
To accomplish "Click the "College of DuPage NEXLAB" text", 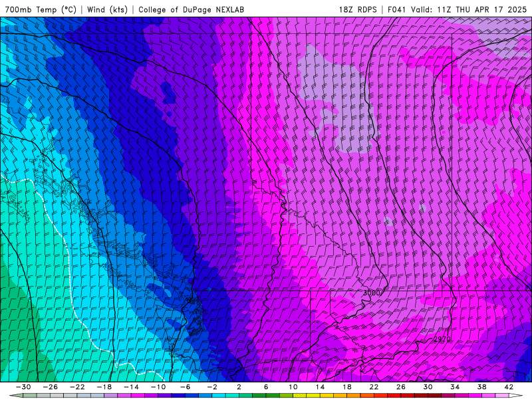I will [x=192, y=9].
